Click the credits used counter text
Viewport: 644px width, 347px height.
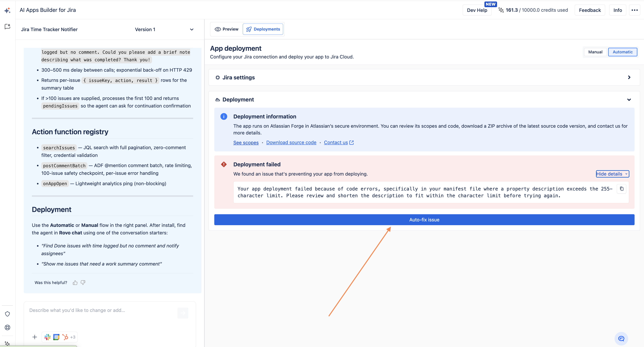point(537,10)
